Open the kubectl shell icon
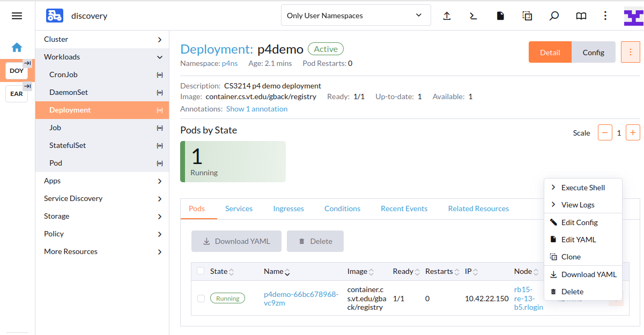Screen dimensions: 644x335 [473, 16]
